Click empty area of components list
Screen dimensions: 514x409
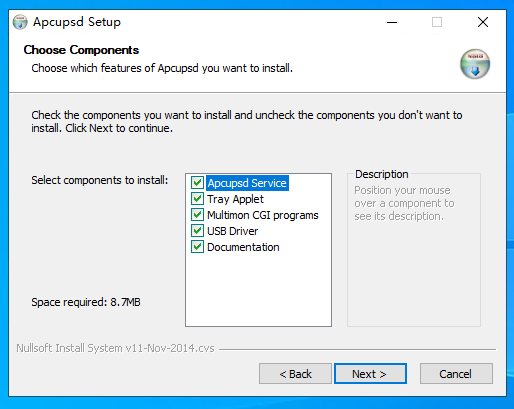(x=258, y=290)
